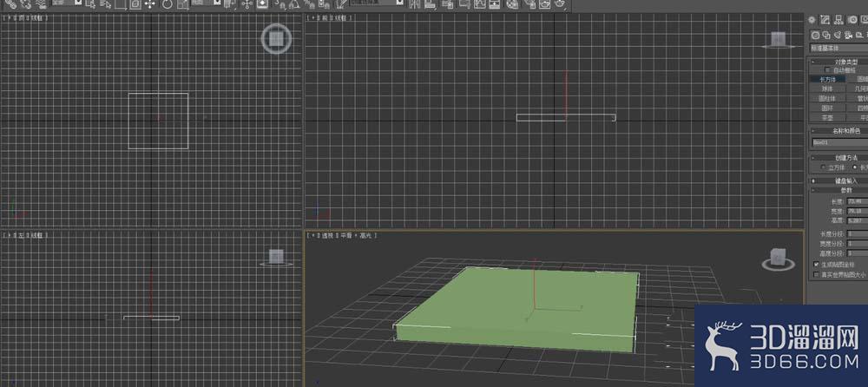Click the Render Production teapot icon
Viewport: 868px width, 387px height.
(x=561, y=4)
